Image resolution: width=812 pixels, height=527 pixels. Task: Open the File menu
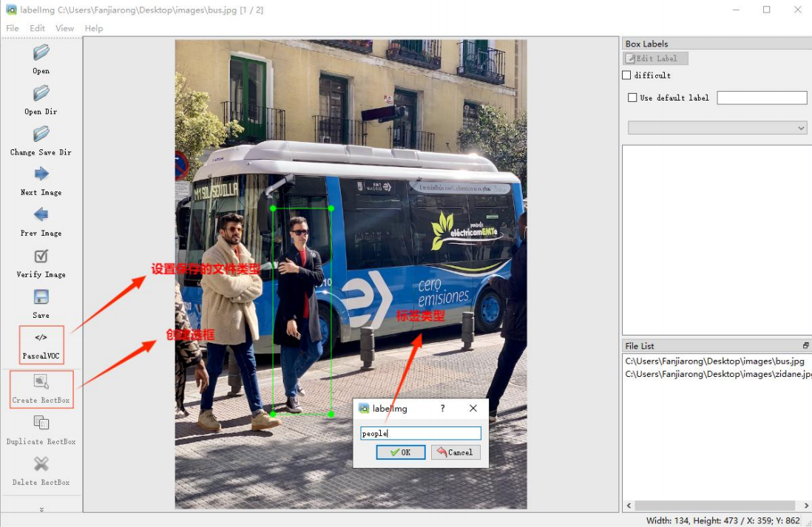click(x=13, y=28)
